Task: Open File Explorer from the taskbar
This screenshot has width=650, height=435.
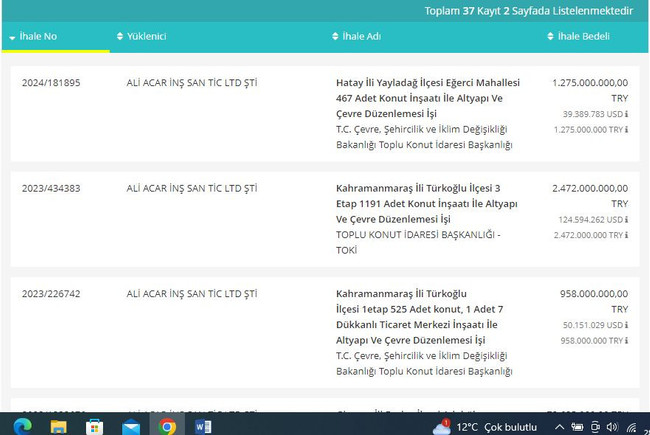Action: point(58,426)
